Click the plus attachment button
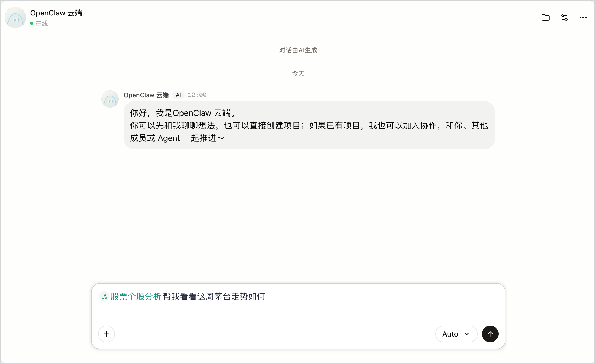Screen dimensions: 595x364 [106, 334]
